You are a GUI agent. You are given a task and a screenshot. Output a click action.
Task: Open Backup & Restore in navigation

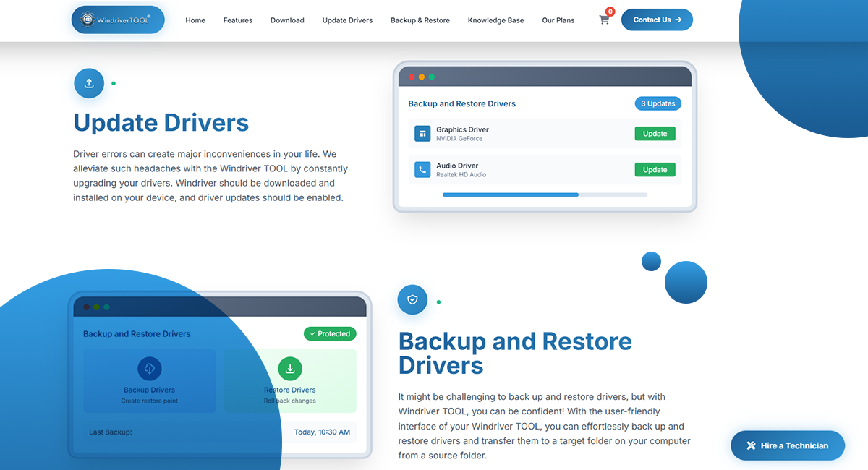click(x=420, y=20)
